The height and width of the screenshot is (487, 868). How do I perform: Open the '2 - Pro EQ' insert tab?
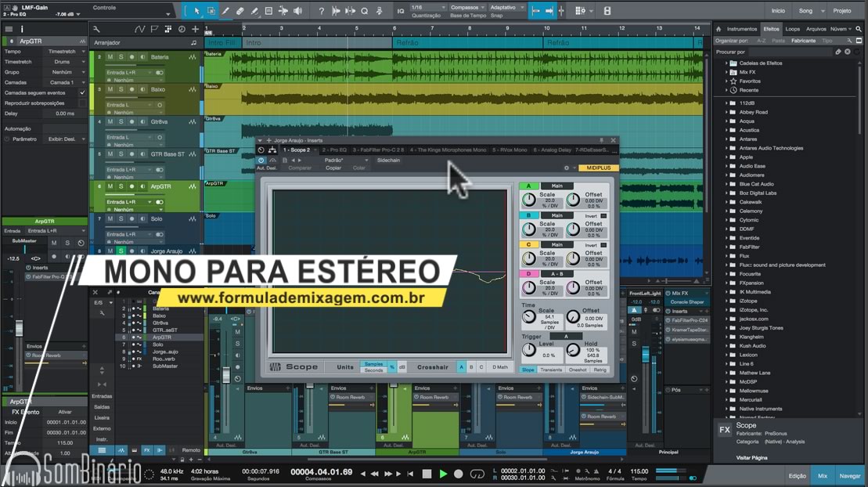click(x=334, y=150)
